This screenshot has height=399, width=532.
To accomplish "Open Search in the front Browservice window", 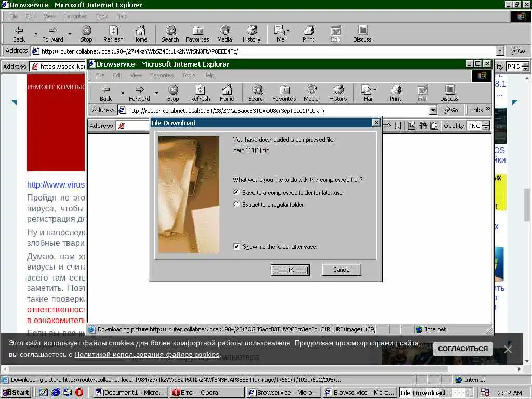I will pos(257,94).
